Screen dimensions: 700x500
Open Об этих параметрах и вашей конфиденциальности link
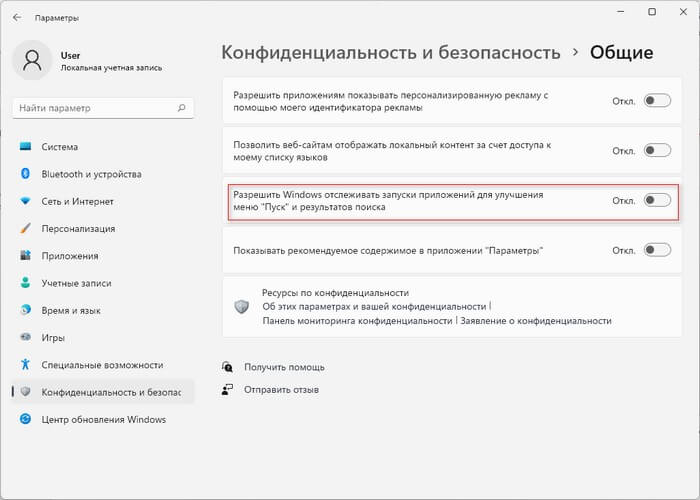374,307
